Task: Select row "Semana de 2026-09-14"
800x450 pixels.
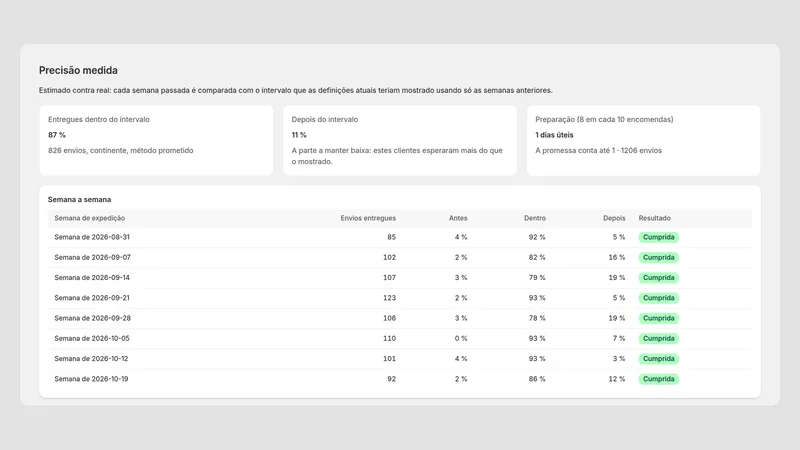Action: tap(400, 278)
